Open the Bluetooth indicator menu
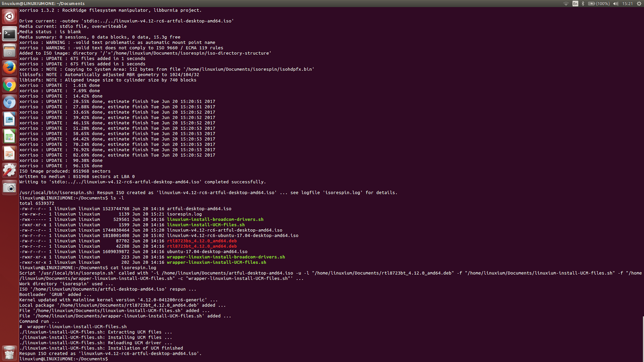This screenshot has width=644, height=362. click(x=582, y=3)
